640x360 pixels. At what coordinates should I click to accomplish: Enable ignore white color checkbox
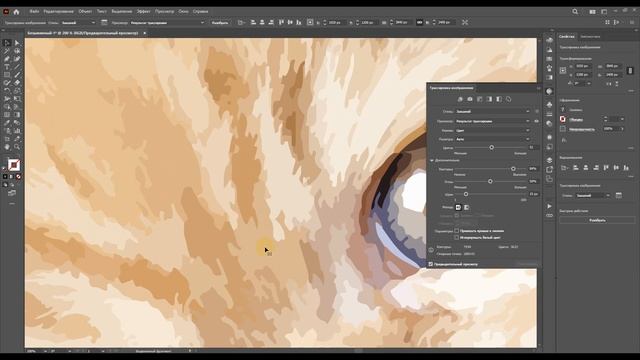[x=457, y=237]
